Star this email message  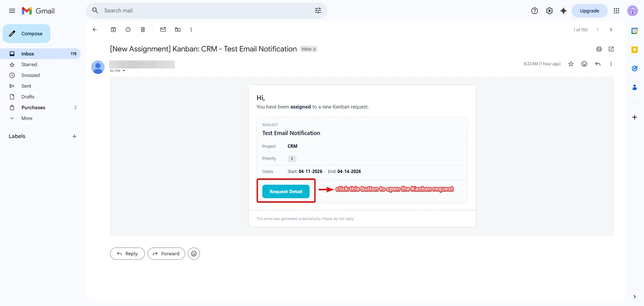[571, 64]
